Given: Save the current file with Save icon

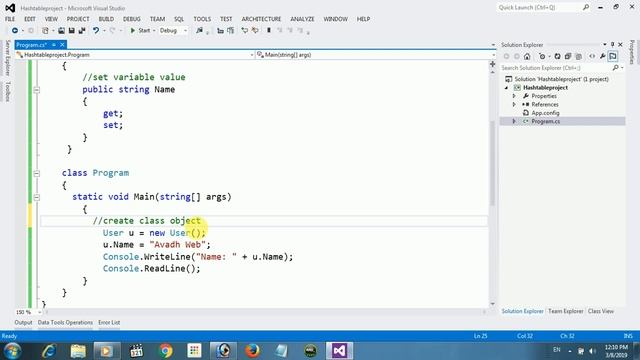Looking at the screenshot, I should 71,31.
